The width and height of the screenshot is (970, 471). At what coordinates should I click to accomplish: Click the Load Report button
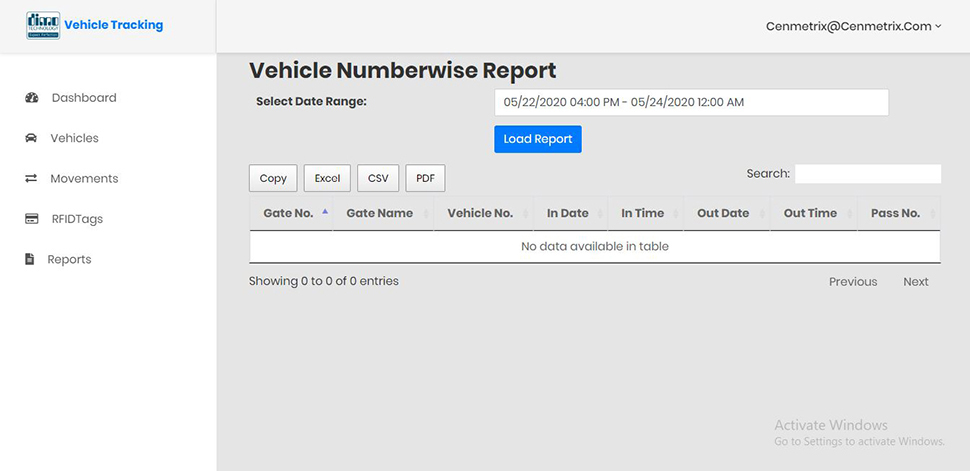click(x=538, y=139)
